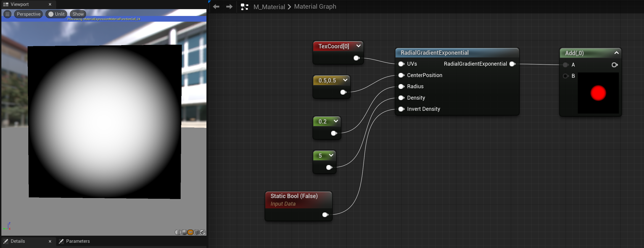The height and width of the screenshot is (248, 644).
Task: Click the M_Material breadcrumb link
Action: (269, 7)
